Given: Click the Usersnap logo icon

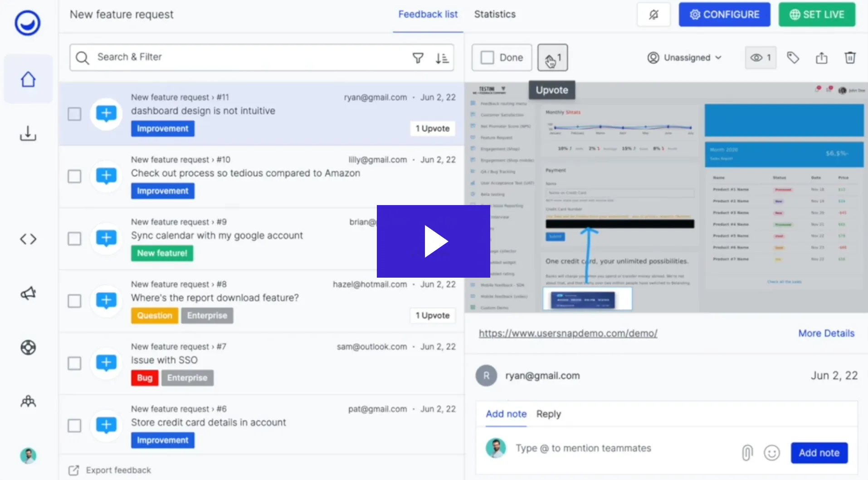Looking at the screenshot, I should (x=28, y=23).
